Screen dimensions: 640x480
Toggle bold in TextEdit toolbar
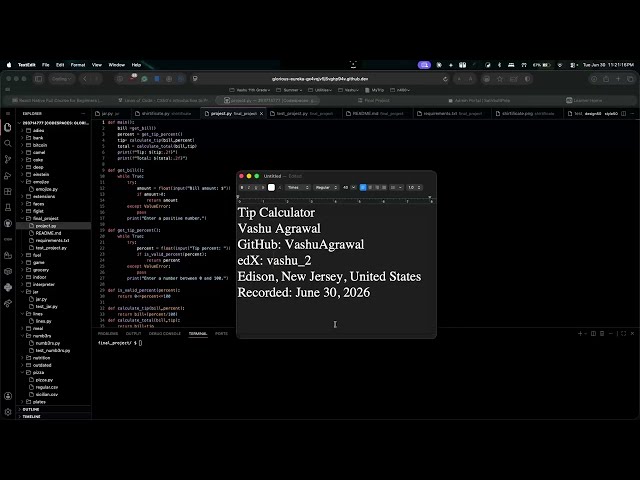click(x=242, y=187)
